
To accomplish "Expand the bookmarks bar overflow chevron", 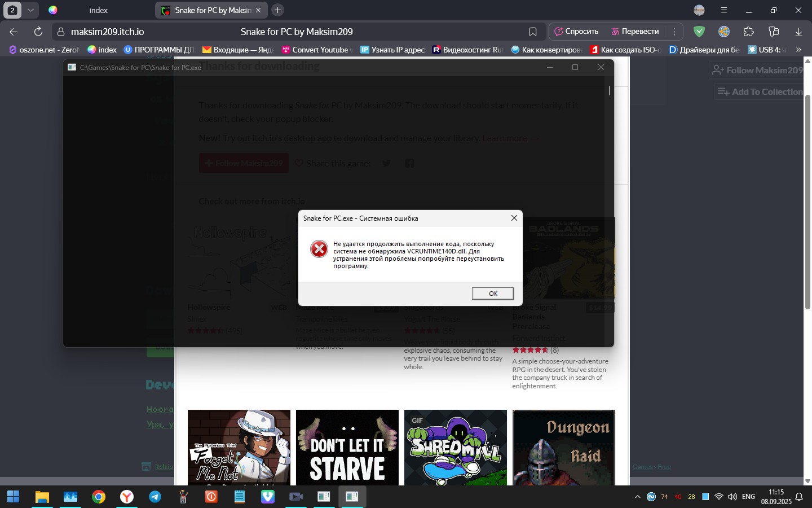I will pos(798,50).
